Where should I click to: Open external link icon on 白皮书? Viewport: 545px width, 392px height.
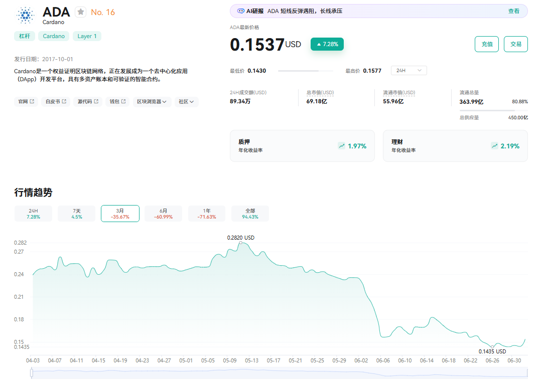(64, 101)
